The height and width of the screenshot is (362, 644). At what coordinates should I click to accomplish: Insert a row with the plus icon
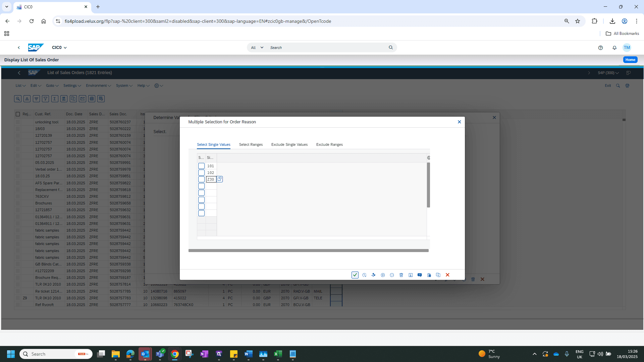[x=383, y=275]
